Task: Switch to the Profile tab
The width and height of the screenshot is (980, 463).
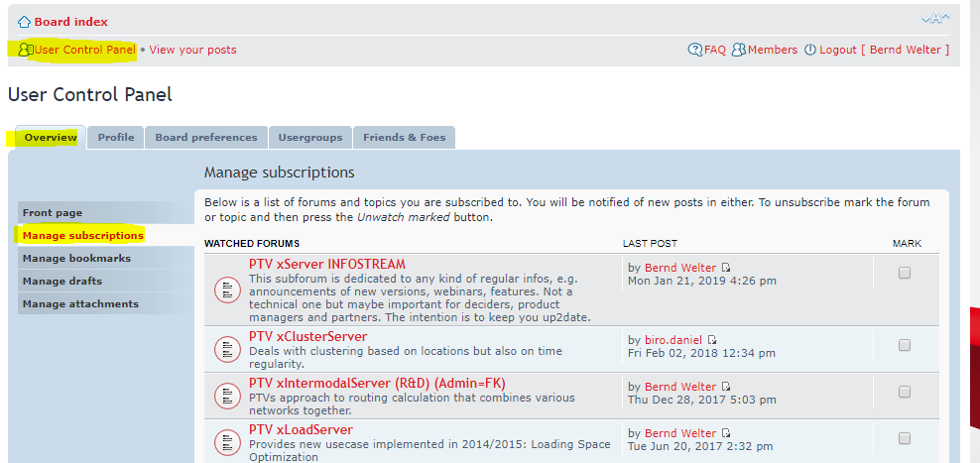Action: (x=116, y=138)
